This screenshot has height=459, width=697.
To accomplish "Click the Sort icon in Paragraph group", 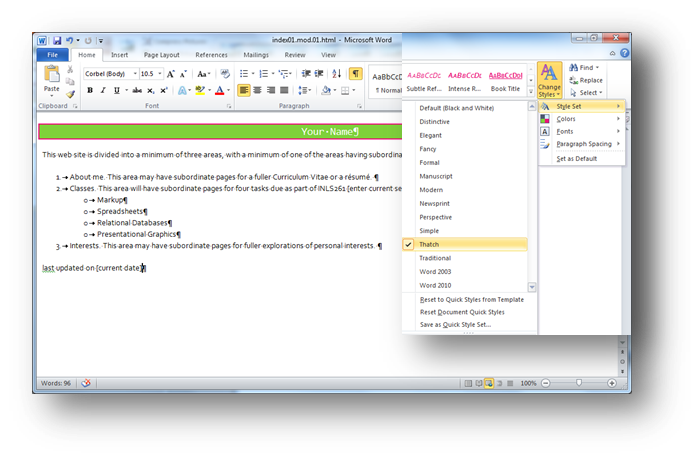I will (338, 74).
